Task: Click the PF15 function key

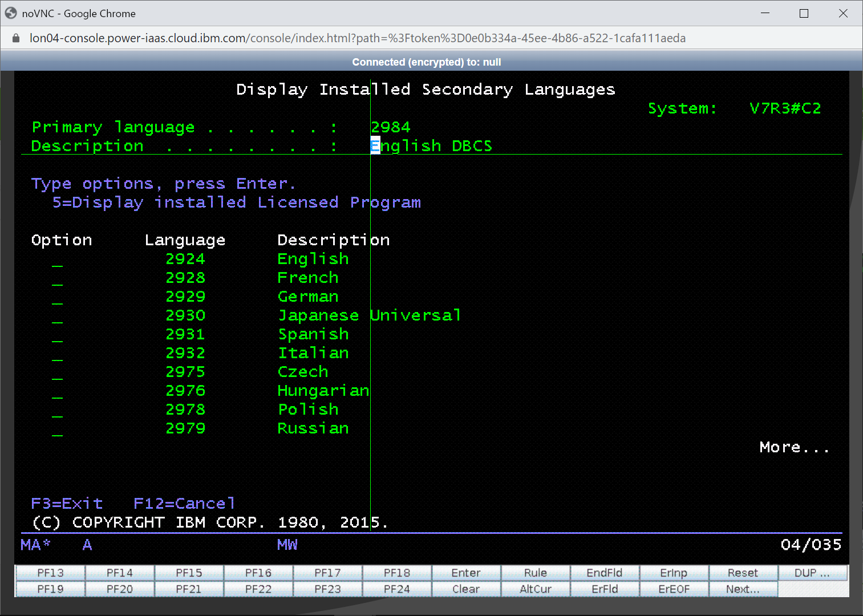Action: [x=189, y=573]
